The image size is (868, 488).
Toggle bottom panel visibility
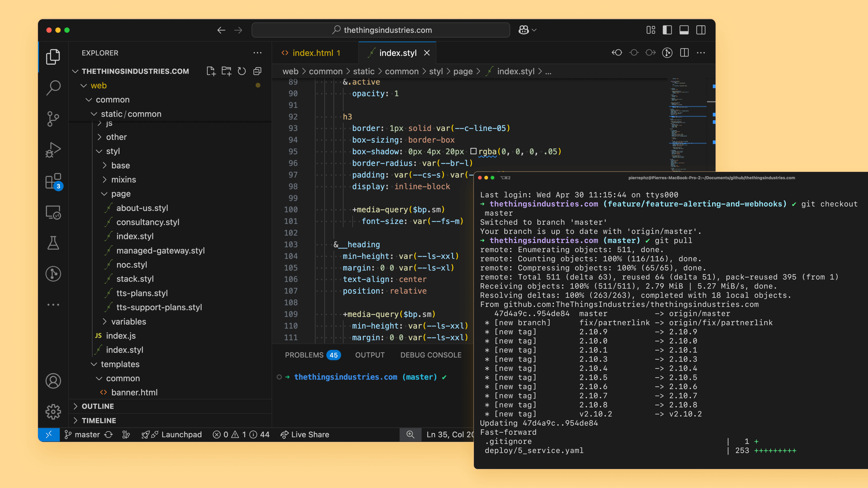[684, 30]
